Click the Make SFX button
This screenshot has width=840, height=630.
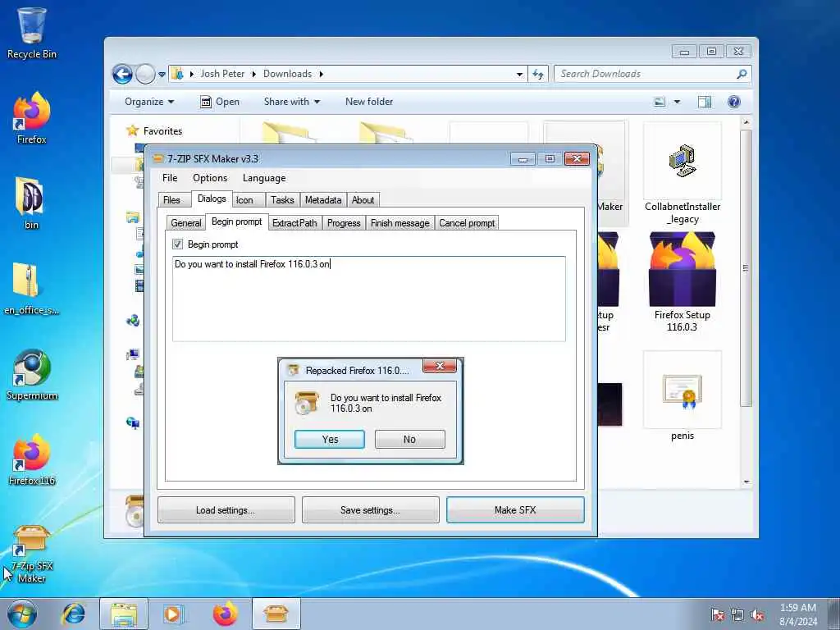[515, 510]
